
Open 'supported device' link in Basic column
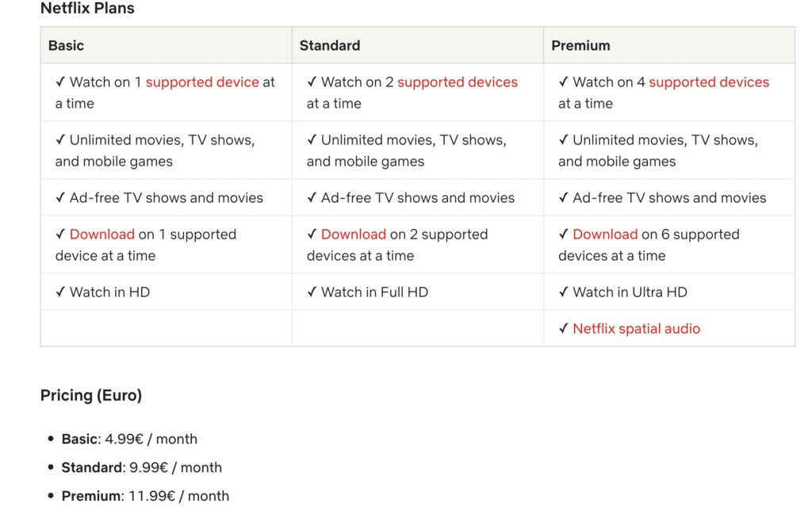pos(202,82)
